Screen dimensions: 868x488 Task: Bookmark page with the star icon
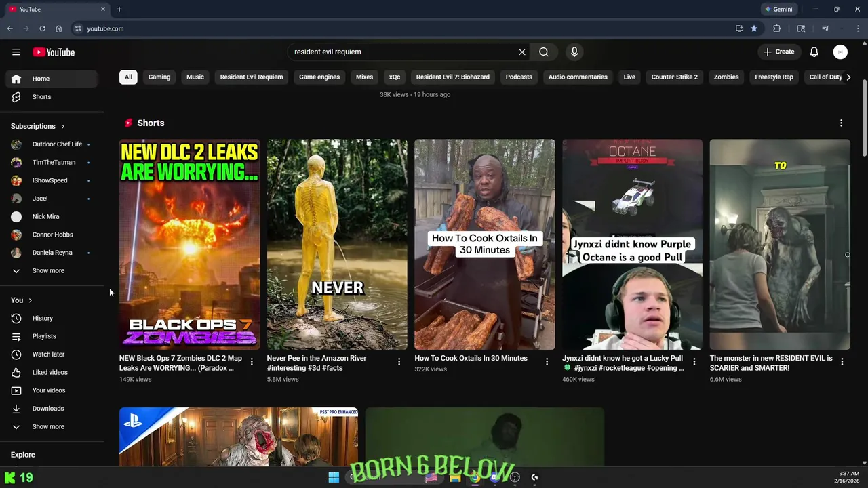click(x=754, y=28)
